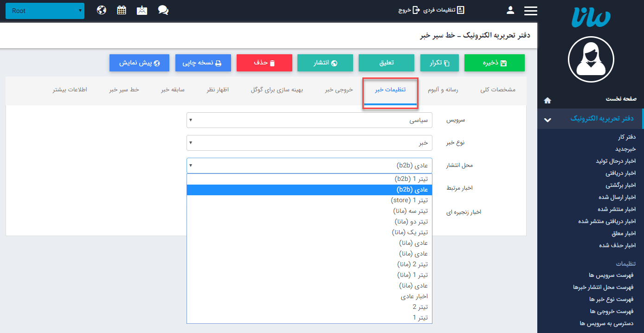
Task: Collapse the دفتر تحریریه الکترونیک sidebar section
Action: (x=547, y=119)
